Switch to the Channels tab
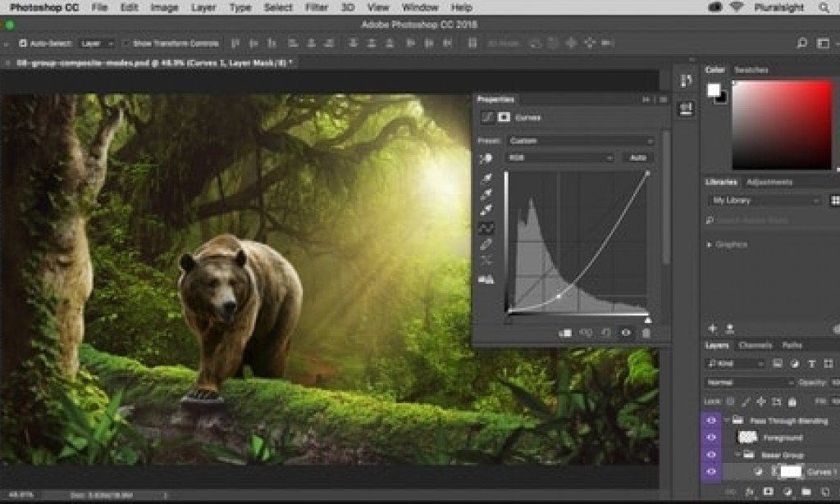840x504 pixels. [755, 345]
